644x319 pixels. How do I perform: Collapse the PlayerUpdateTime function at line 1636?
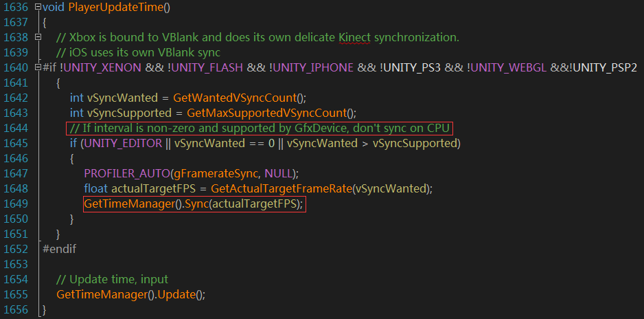[x=38, y=7]
